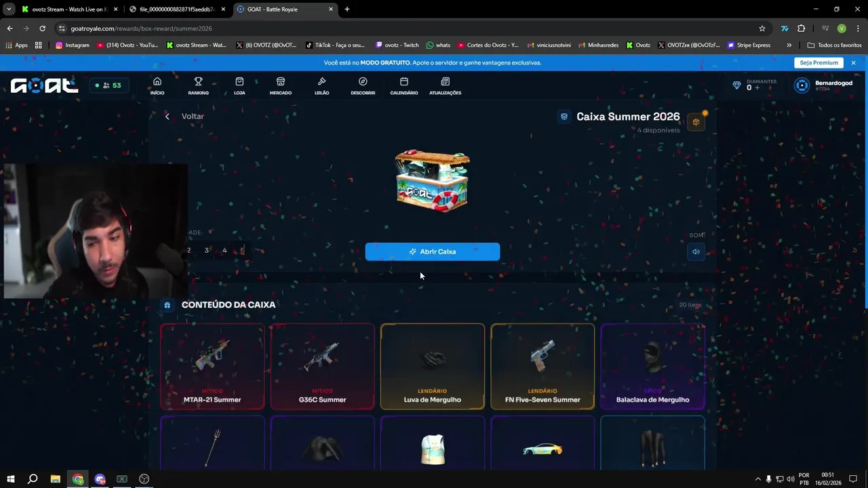Reload the page
Image resolution: width=868 pixels, height=488 pixels.
click(42, 28)
